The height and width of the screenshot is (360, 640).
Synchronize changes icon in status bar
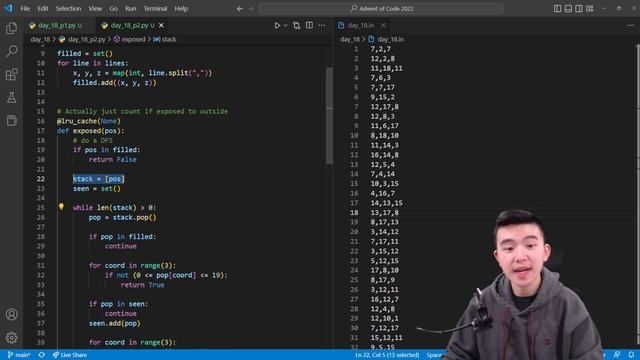[42, 355]
